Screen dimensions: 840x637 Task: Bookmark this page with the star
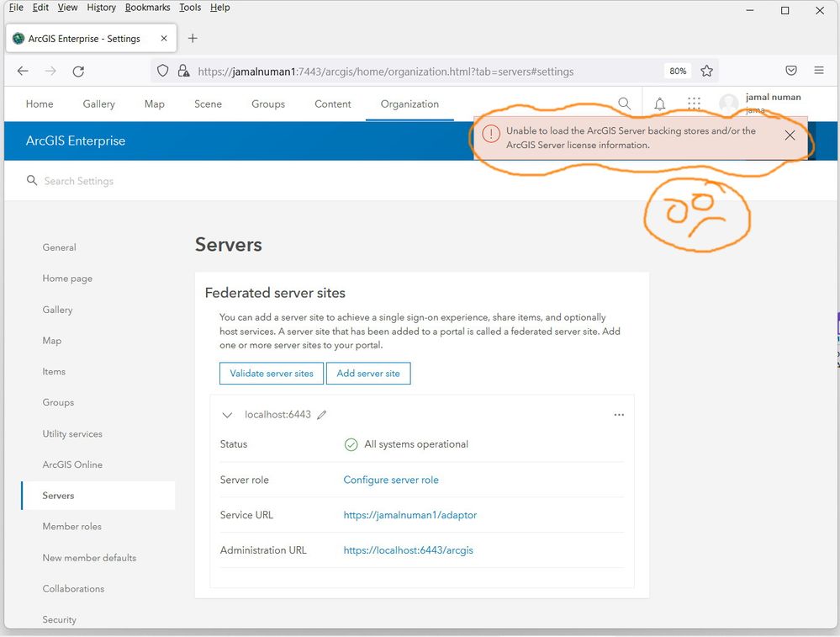[706, 71]
